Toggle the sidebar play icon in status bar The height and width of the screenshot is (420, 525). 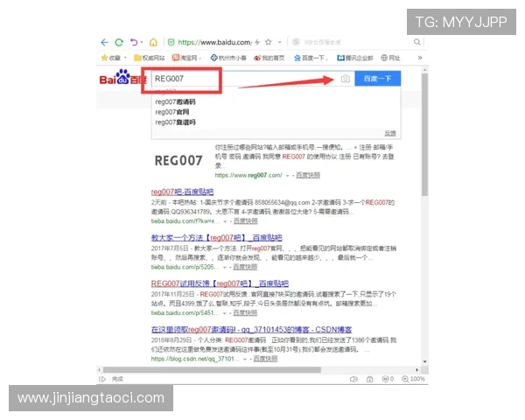click(x=102, y=379)
